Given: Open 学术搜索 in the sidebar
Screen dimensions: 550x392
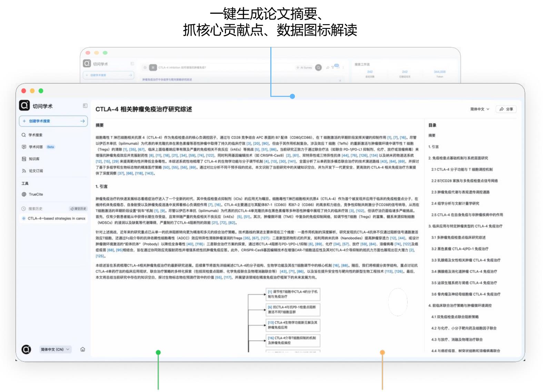Looking at the screenshot, I should [32, 135].
